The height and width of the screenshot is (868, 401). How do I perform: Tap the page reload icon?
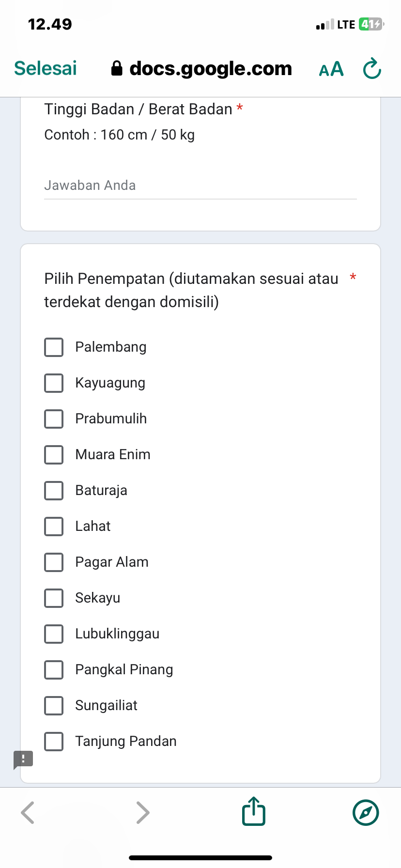tap(372, 69)
